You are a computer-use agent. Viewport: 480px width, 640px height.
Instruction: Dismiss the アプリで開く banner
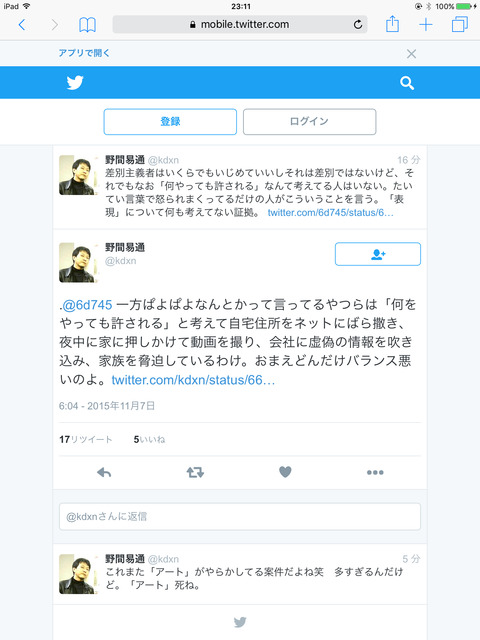tap(411, 54)
